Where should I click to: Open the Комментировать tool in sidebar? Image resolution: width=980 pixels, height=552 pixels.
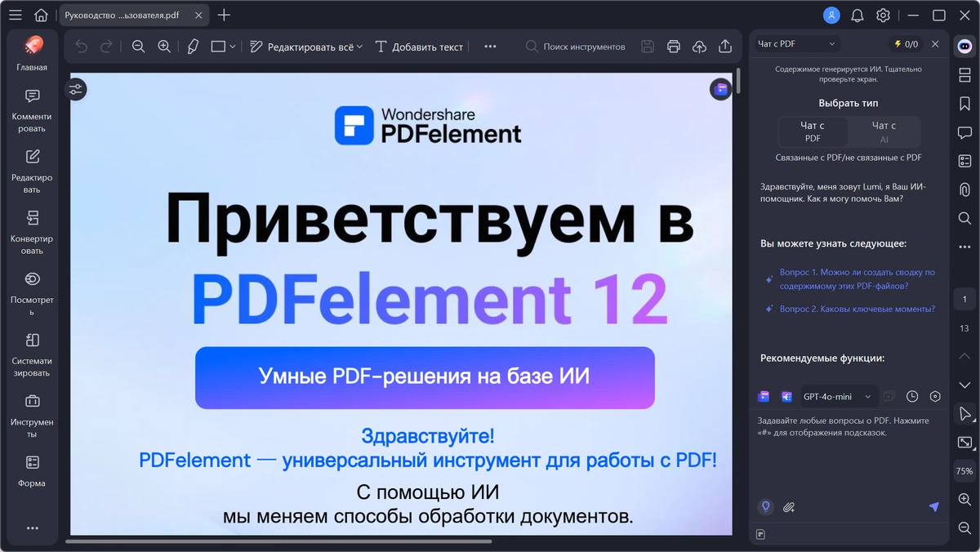click(x=32, y=110)
